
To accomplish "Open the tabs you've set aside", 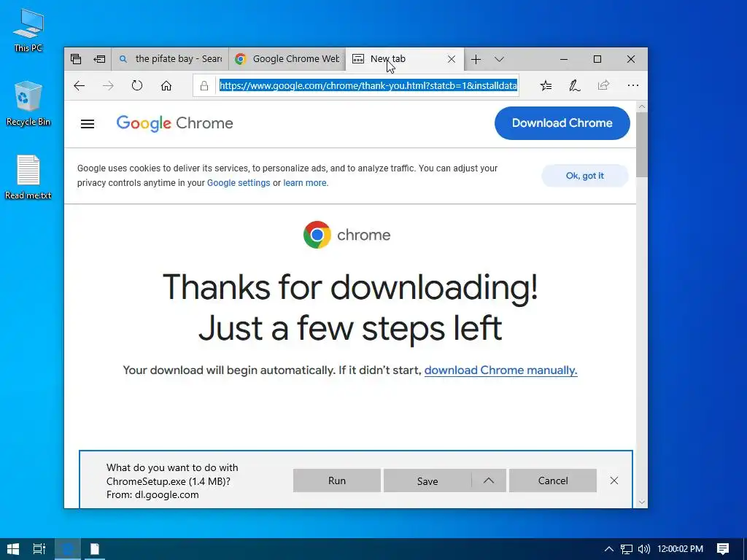I will tap(76, 59).
